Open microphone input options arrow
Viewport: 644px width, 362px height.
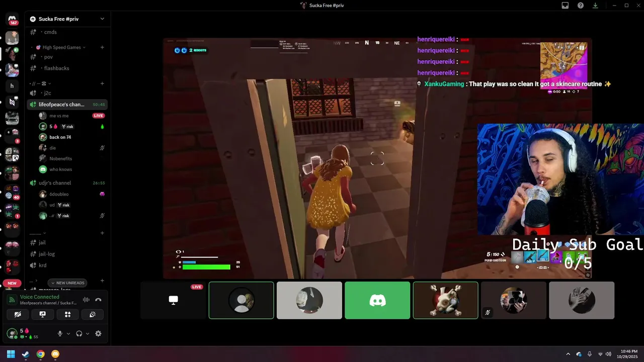tap(68, 333)
